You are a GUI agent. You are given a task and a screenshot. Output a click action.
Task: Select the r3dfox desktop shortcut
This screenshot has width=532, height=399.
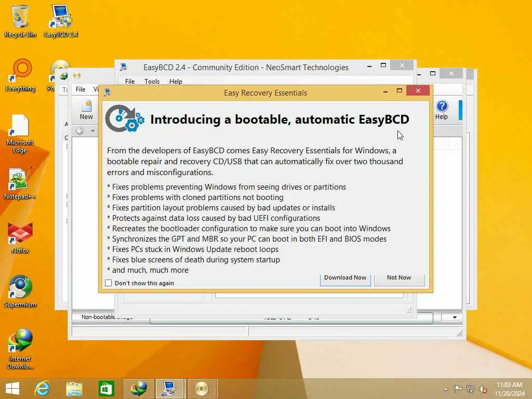tap(20, 237)
